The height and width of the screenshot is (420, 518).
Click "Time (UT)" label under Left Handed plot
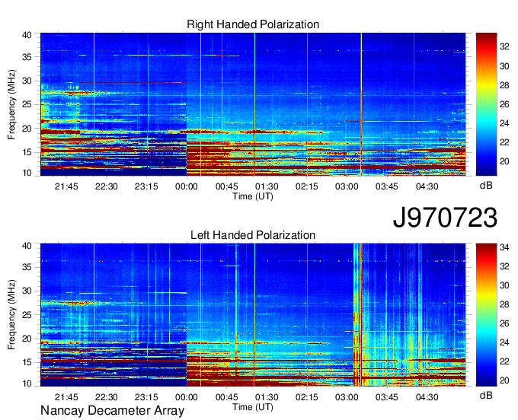[253, 407]
